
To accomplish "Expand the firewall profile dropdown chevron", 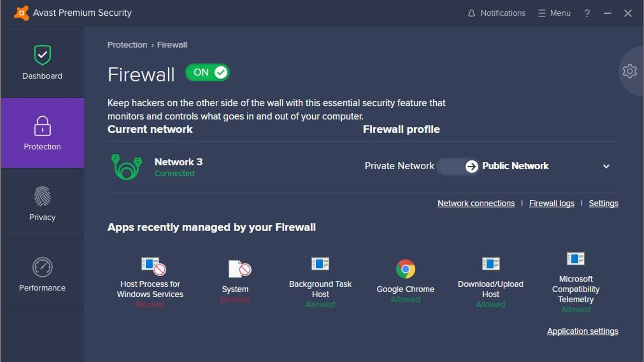I will point(607,166).
